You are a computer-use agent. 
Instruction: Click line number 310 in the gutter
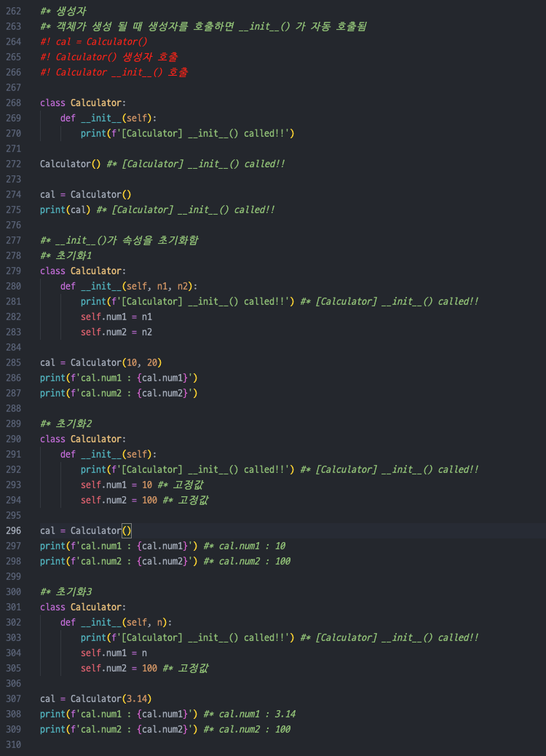[x=14, y=745]
